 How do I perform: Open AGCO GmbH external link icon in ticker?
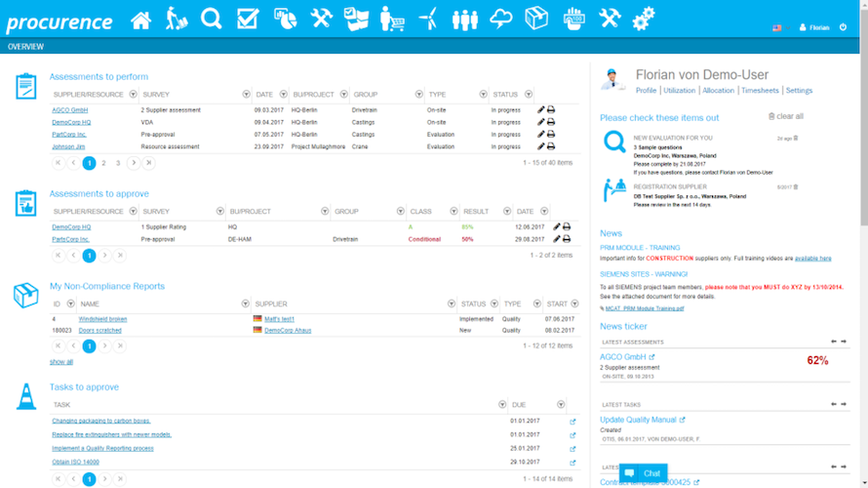[651, 357]
